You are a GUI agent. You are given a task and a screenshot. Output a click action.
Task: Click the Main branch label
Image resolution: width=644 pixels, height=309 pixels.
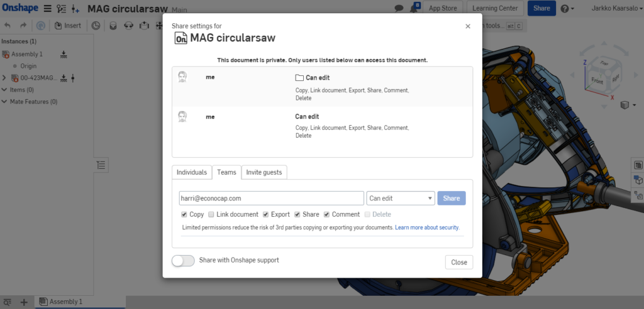point(179,9)
